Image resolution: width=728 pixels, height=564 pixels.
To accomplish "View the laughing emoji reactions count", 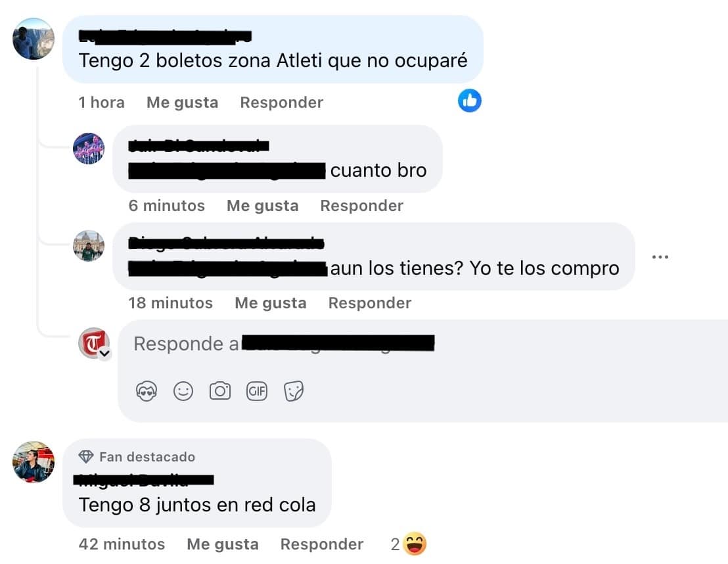I will [x=408, y=544].
